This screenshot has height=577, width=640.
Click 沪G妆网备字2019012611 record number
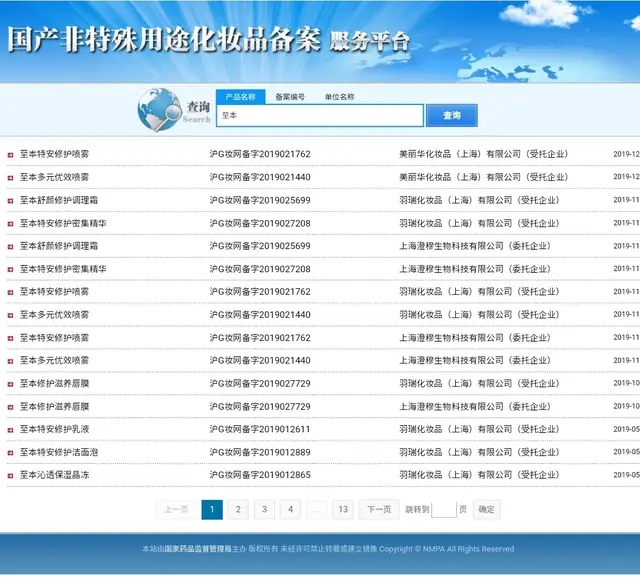click(260, 429)
